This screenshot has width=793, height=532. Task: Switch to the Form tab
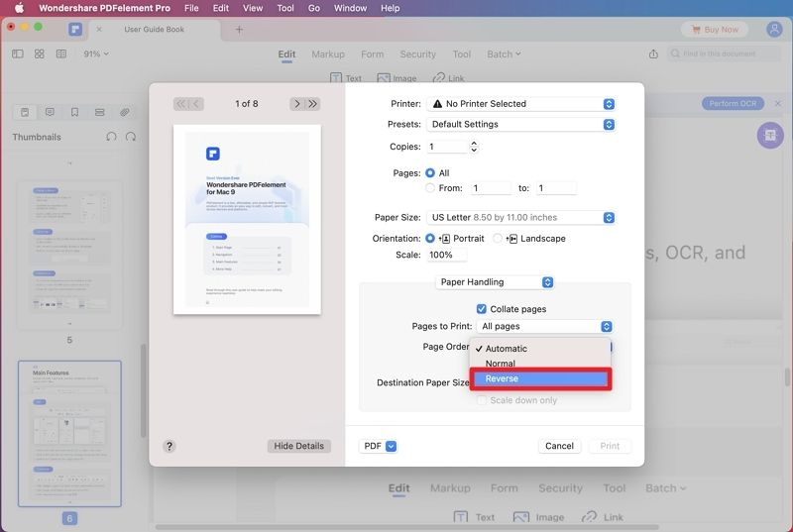(373, 54)
